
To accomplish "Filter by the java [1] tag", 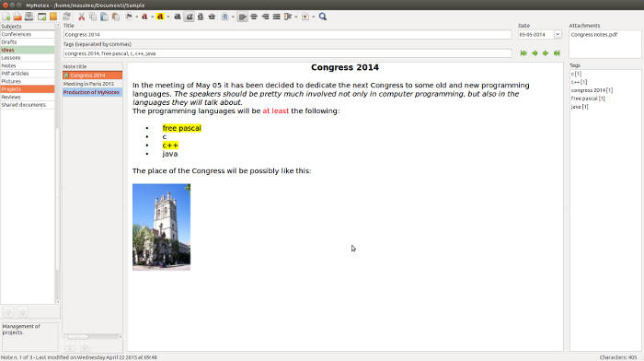I will coord(580,107).
